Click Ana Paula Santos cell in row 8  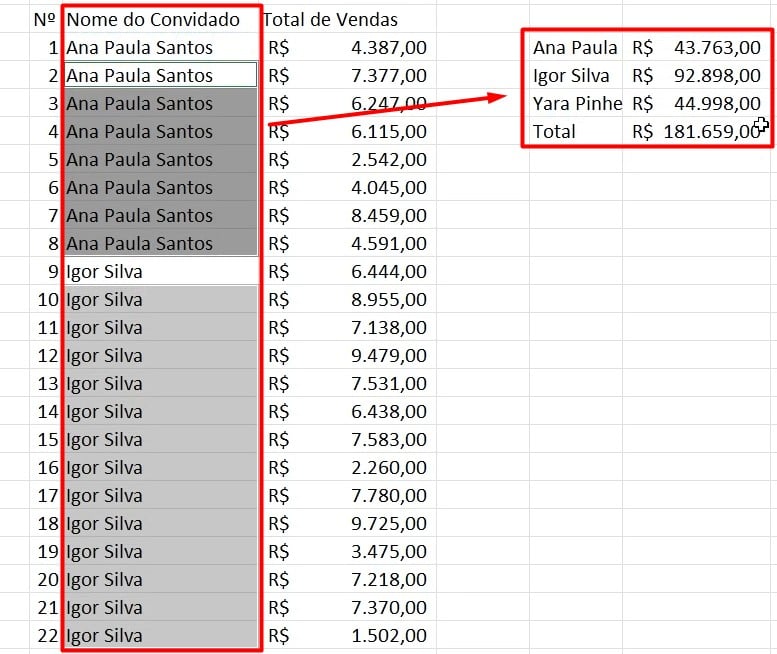pos(160,243)
